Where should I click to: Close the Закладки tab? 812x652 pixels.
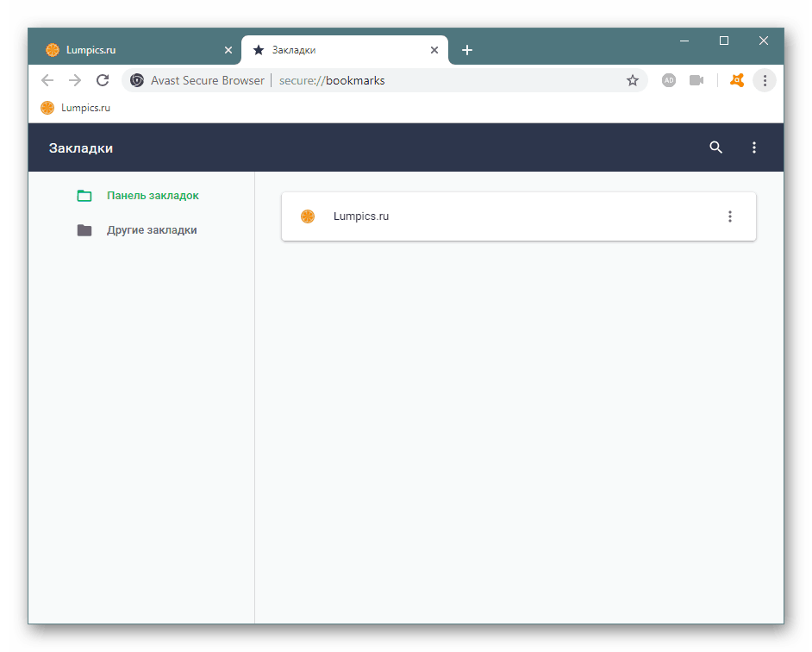point(434,50)
